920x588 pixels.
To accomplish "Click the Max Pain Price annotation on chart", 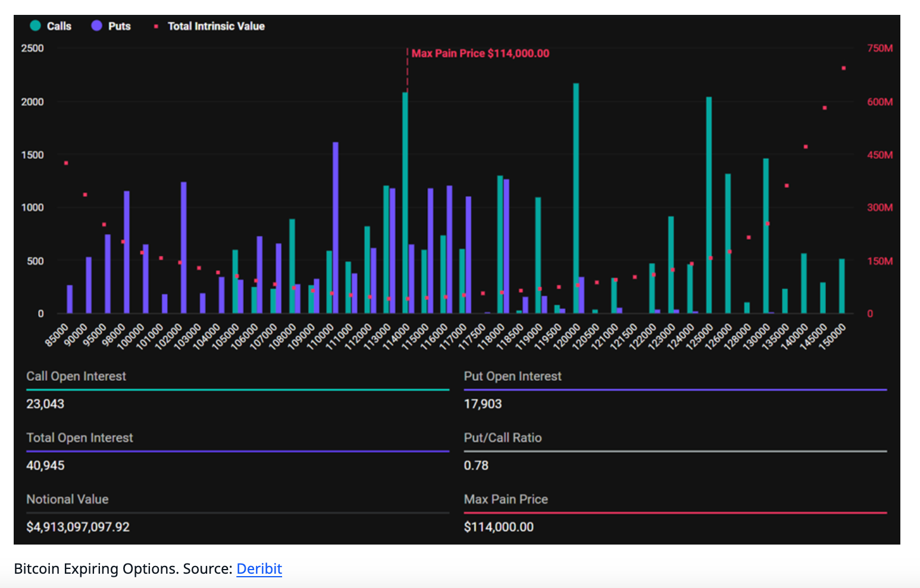I will (480, 54).
